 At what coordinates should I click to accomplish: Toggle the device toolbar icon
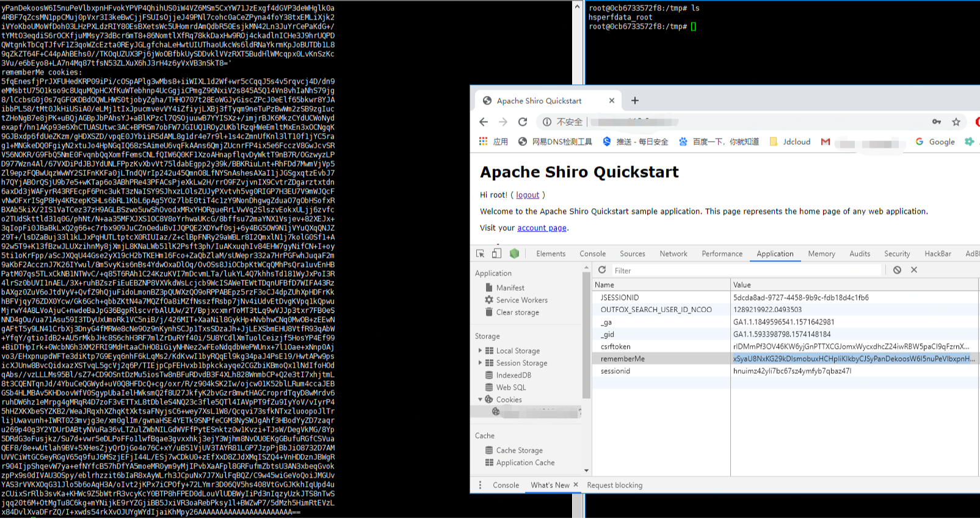497,253
